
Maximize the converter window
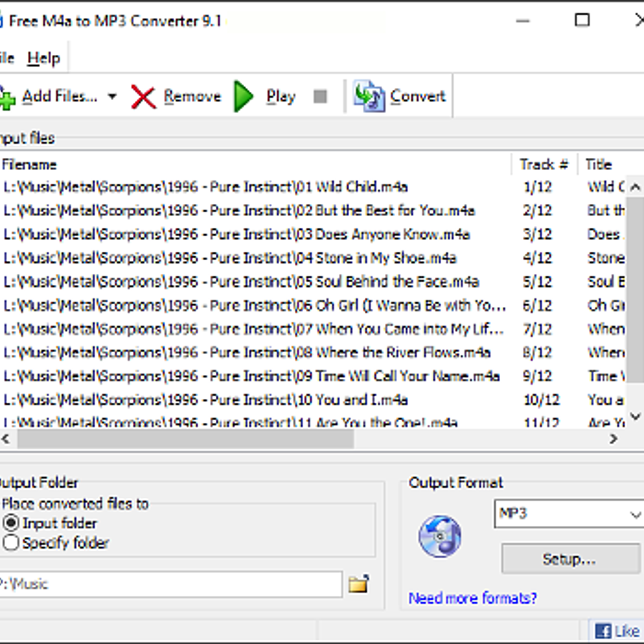pyautogui.click(x=582, y=20)
